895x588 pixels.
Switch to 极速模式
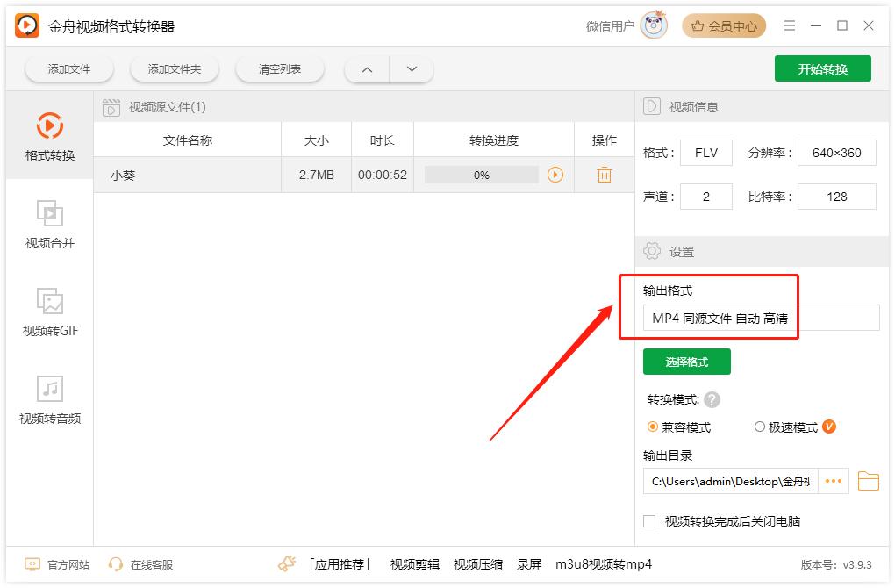[x=760, y=427]
